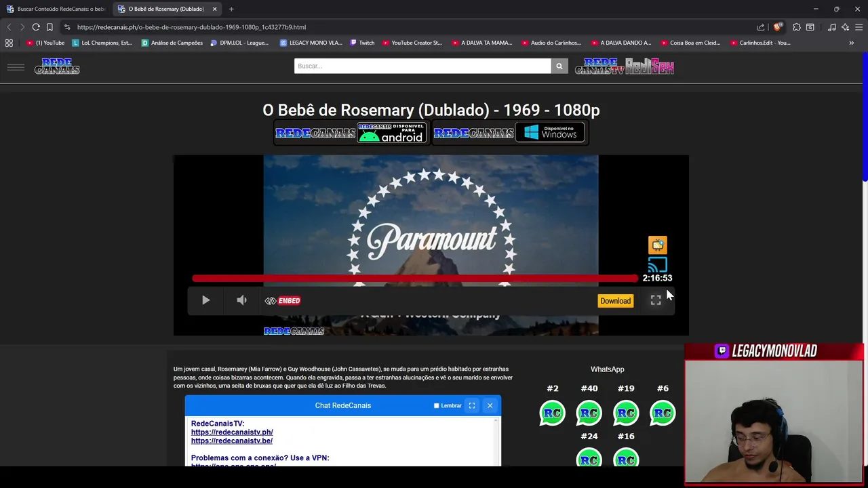868x488 pixels.
Task: Select the O Bebê de Rosemary tab
Action: (x=165, y=9)
